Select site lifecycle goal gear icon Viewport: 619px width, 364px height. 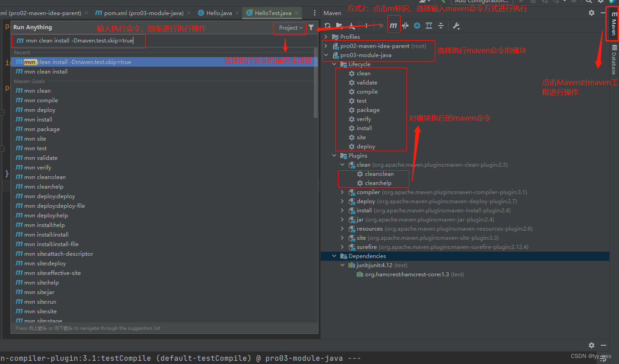[351, 137]
